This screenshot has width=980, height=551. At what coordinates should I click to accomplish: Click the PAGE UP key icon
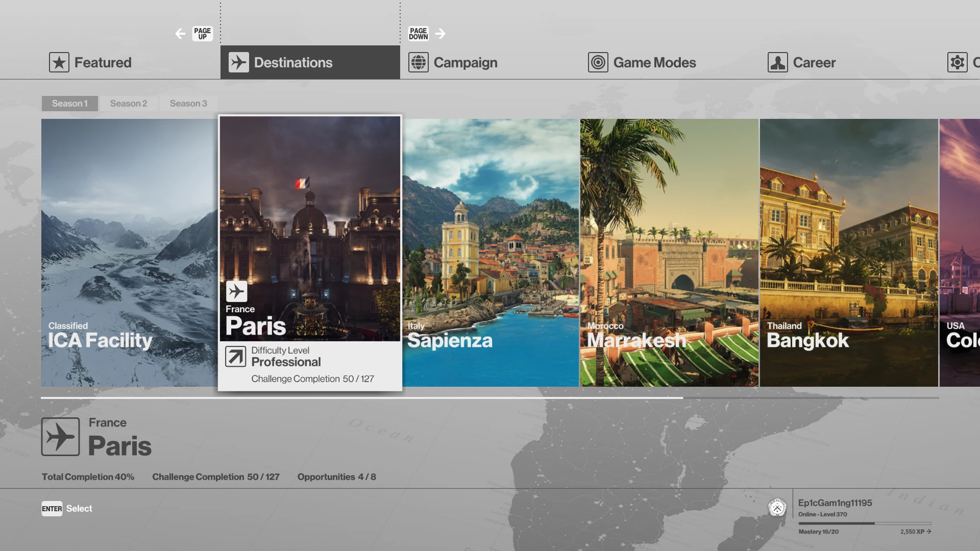pyautogui.click(x=203, y=34)
